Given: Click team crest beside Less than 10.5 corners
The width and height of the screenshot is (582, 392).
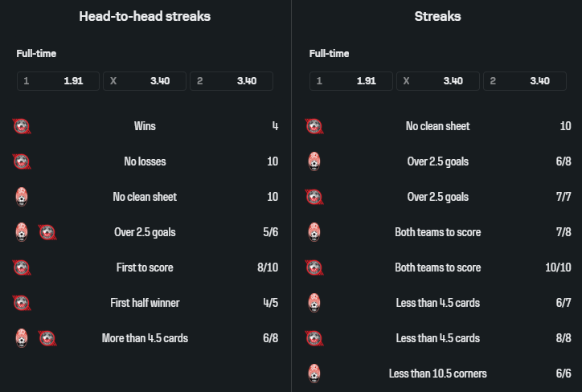Looking at the screenshot, I should click(x=314, y=374).
